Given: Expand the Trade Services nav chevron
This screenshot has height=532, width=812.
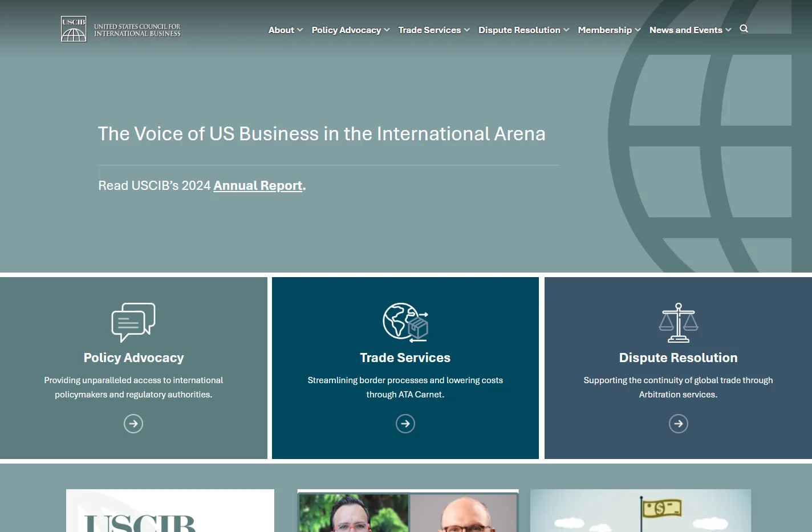Looking at the screenshot, I should [466, 30].
